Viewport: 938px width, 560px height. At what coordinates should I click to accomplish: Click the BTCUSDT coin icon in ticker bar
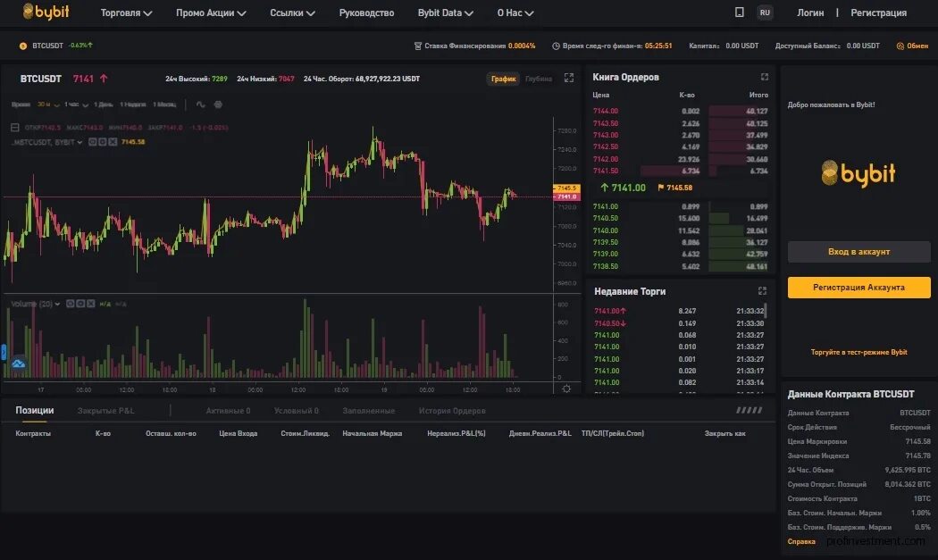tap(22, 46)
